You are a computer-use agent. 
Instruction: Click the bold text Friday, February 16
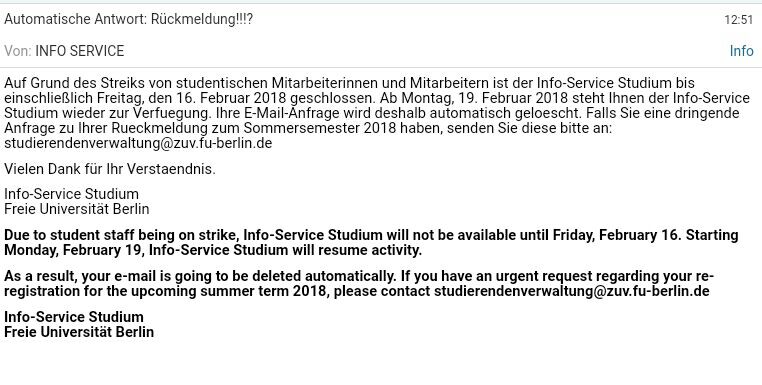[617, 235]
